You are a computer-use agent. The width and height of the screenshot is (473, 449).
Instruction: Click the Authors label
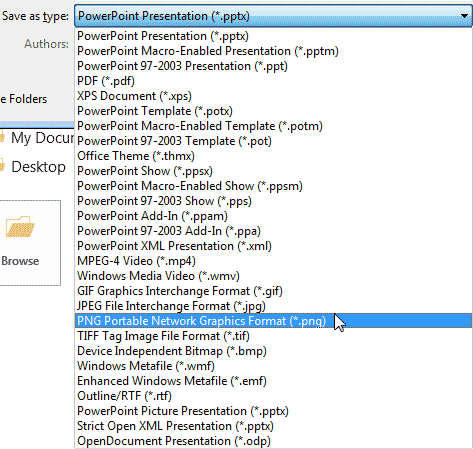point(46,44)
